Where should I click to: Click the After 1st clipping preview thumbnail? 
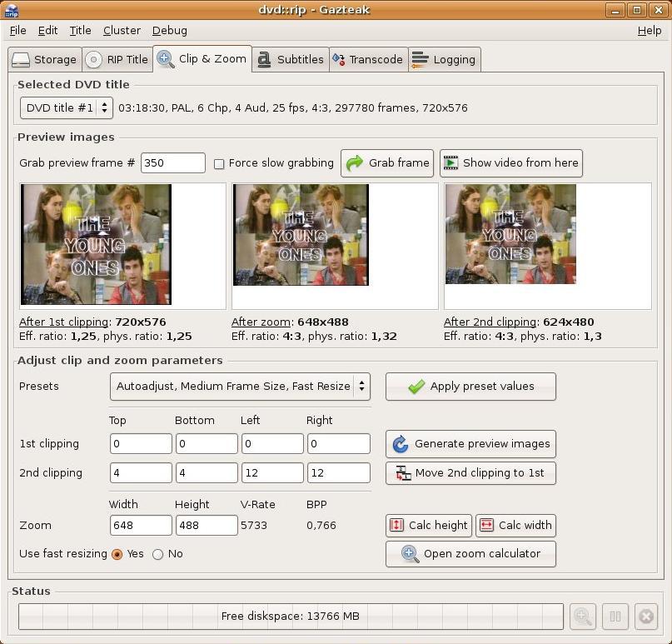96,244
